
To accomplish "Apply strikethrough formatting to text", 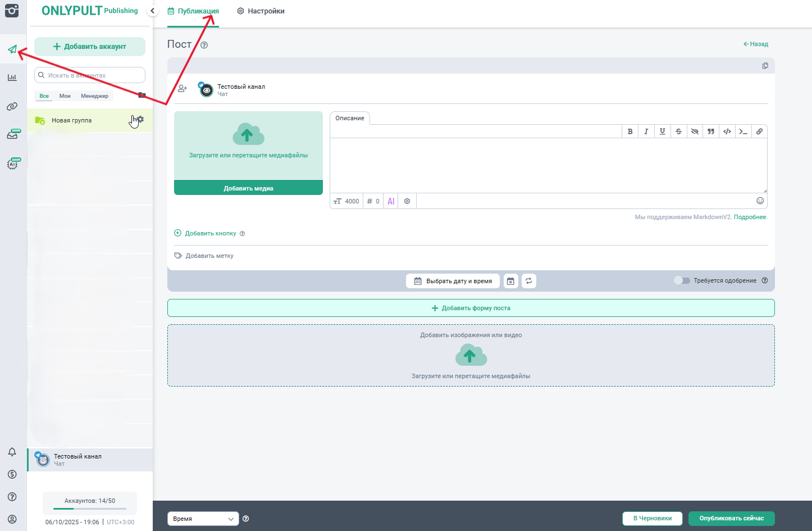I will coord(678,131).
